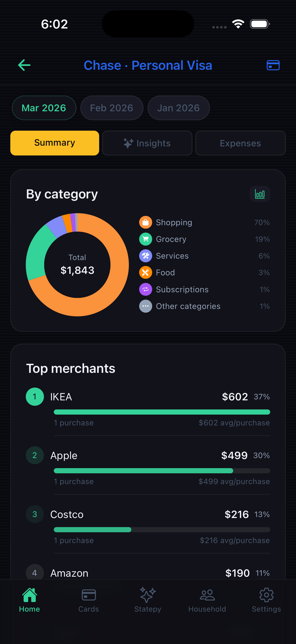Tap the Grocery cart icon
The width and height of the screenshot is (296, 644).
click(x=145, y=239)
